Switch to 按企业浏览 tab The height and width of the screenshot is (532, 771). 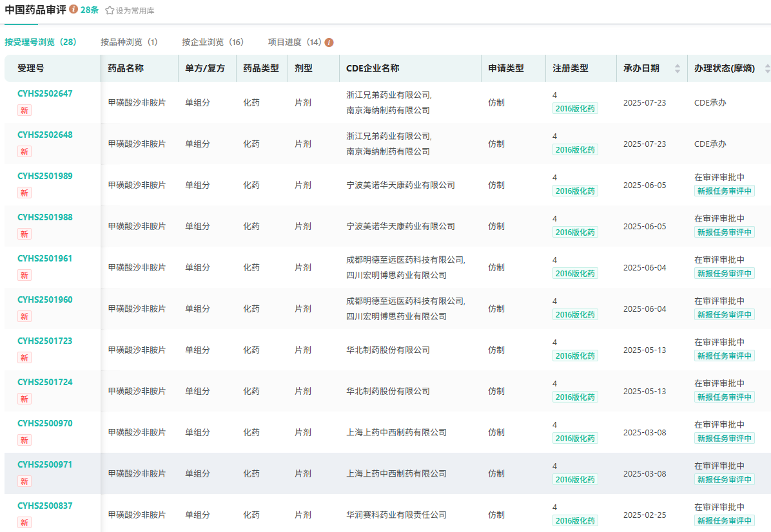click(213, 43)
